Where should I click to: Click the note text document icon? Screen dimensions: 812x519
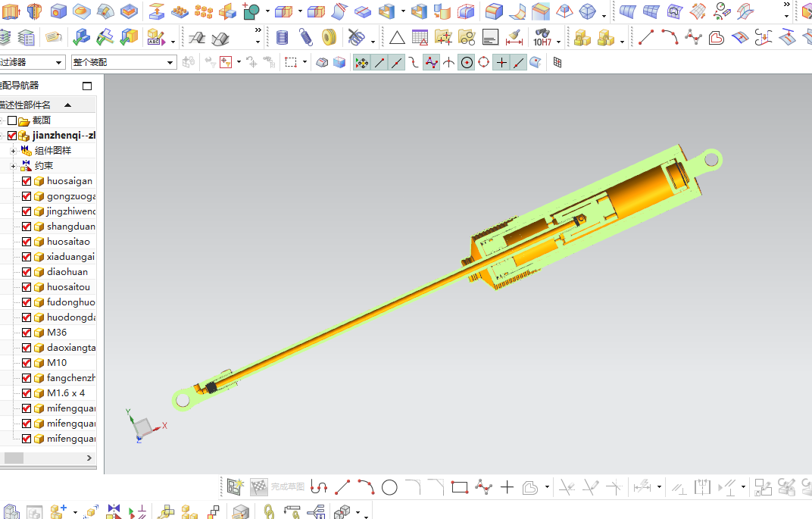490,37
